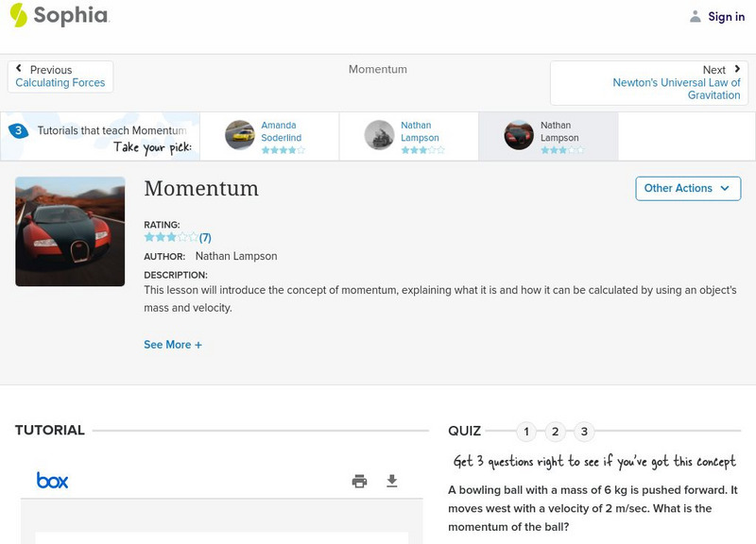This screenshot has width=756, height=544.
Task: Click the Next chevron arrow
Action: coord(735,69)
